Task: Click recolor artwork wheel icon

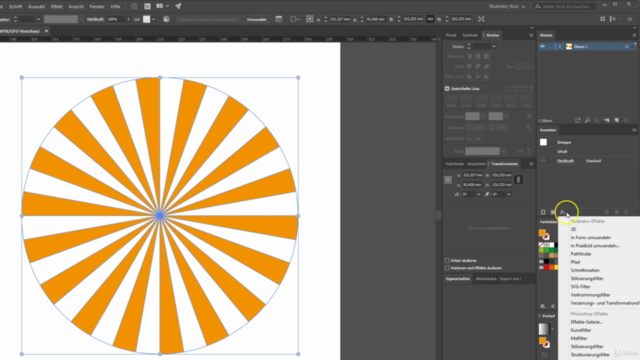Action: pyautogui.click(x=167, y=19)
